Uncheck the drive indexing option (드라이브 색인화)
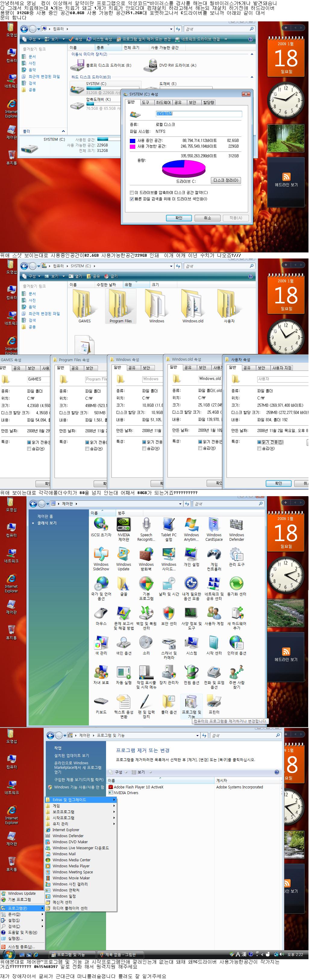 [x=132, y=199]
